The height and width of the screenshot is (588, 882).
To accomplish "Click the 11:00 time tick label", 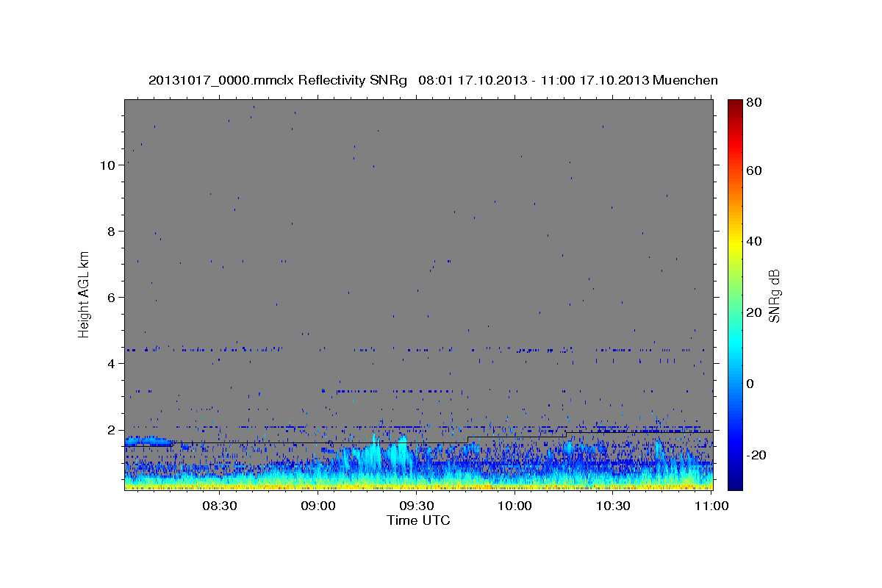I will (x=711, y=506).
